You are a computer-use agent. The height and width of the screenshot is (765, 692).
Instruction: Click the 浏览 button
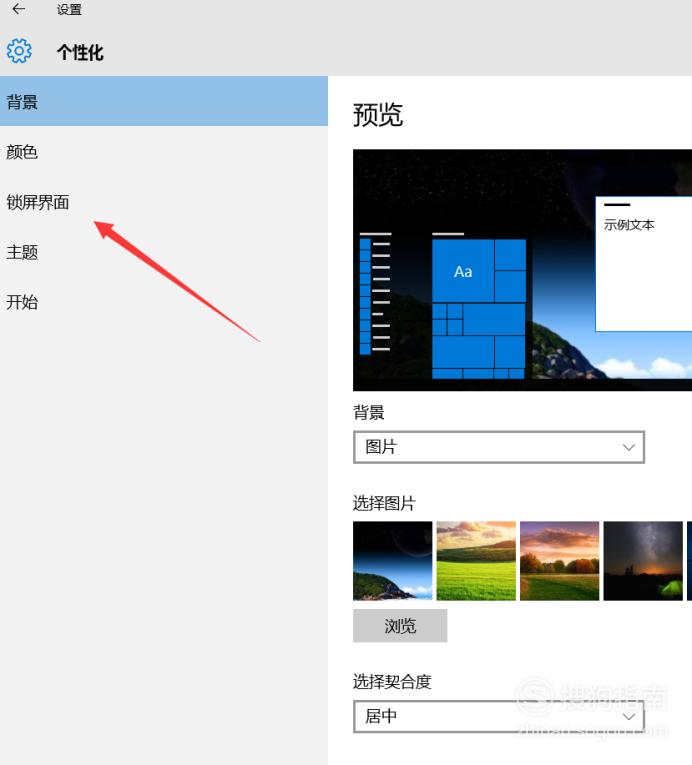click(400, 625)
